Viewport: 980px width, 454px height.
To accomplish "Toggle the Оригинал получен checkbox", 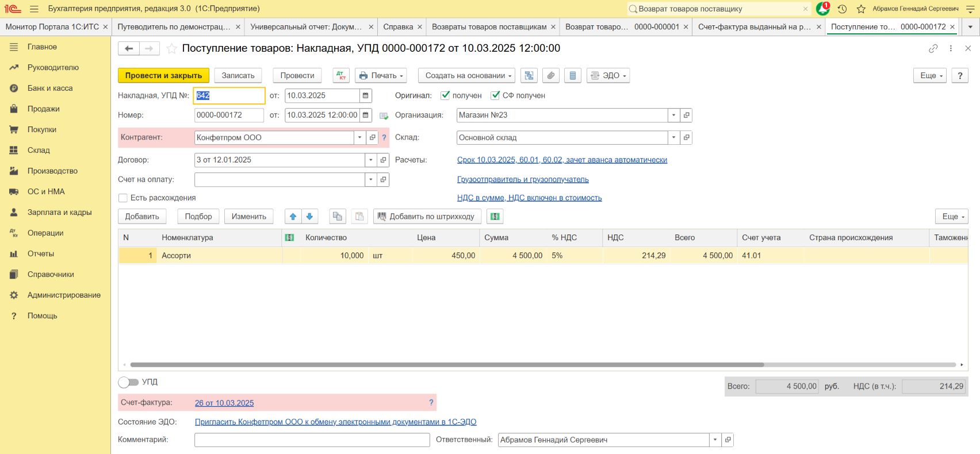I will 445,95.
